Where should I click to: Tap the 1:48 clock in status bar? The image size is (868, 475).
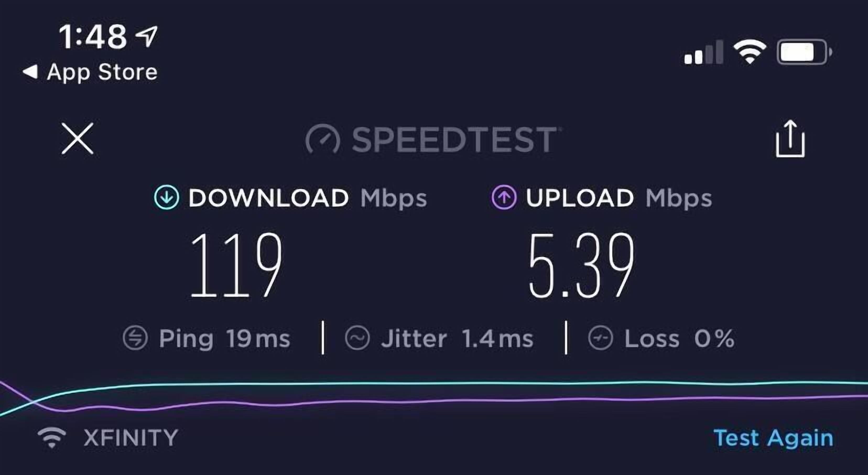(x=93, y=36)
